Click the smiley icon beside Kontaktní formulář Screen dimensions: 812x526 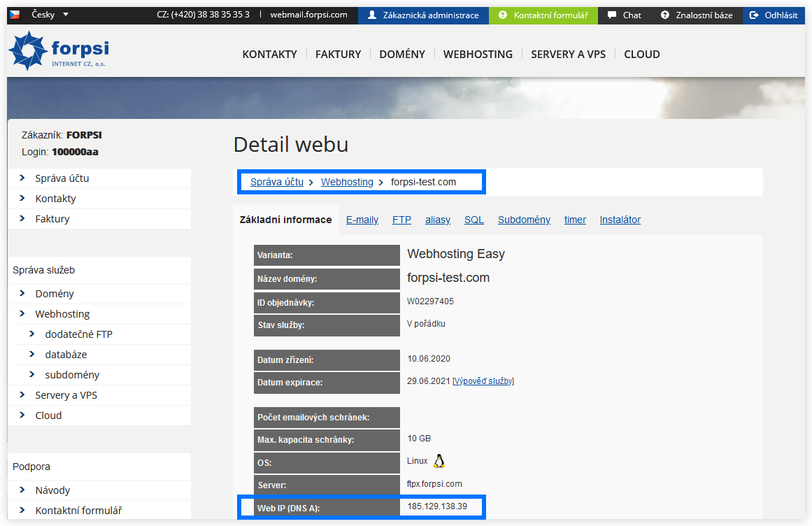[x=502, y=15]
